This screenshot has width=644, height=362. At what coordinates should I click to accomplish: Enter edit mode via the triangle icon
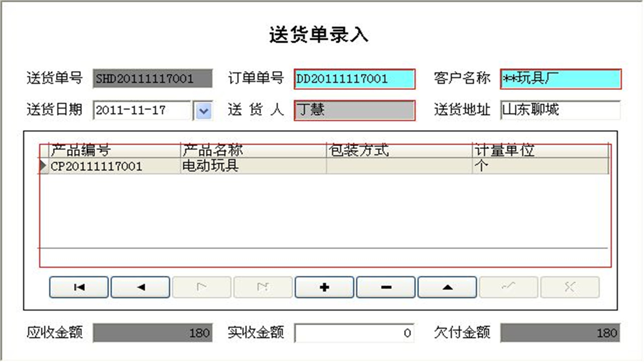[x=447, y=287]
